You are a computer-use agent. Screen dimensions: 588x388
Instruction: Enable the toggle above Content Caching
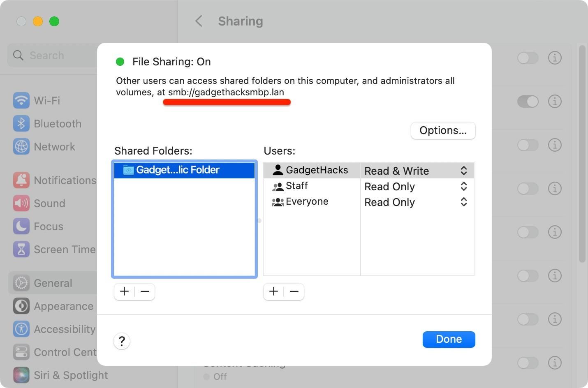[x=528, y=319]
